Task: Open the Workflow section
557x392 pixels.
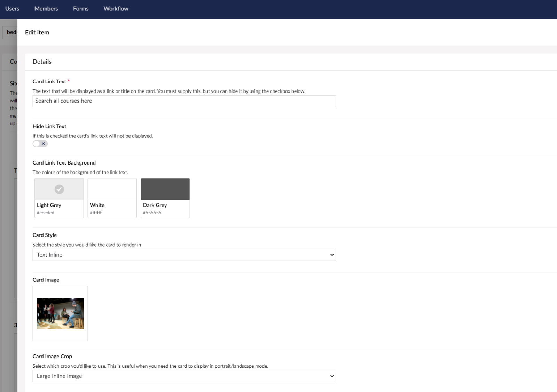Action: pos(116,9)
